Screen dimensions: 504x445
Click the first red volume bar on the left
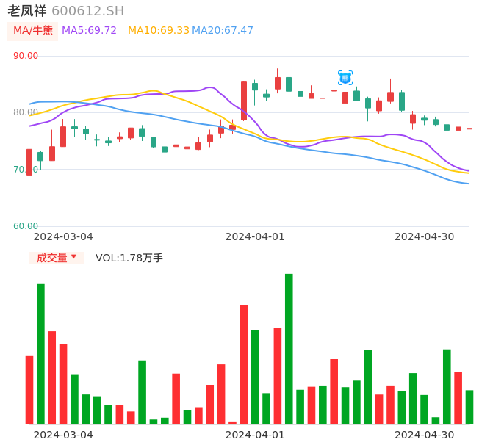click(29, 390)
